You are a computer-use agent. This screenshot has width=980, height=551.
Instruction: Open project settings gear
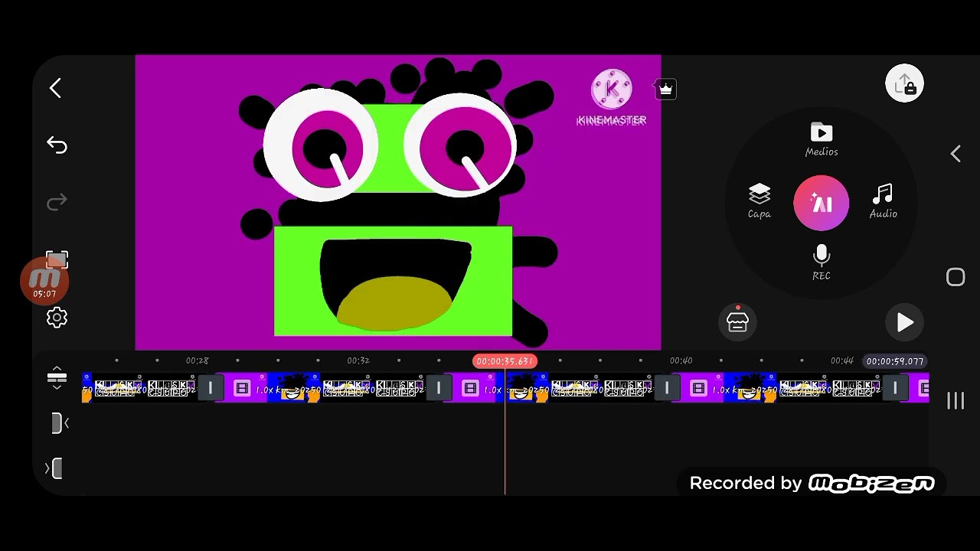(57, 318)
